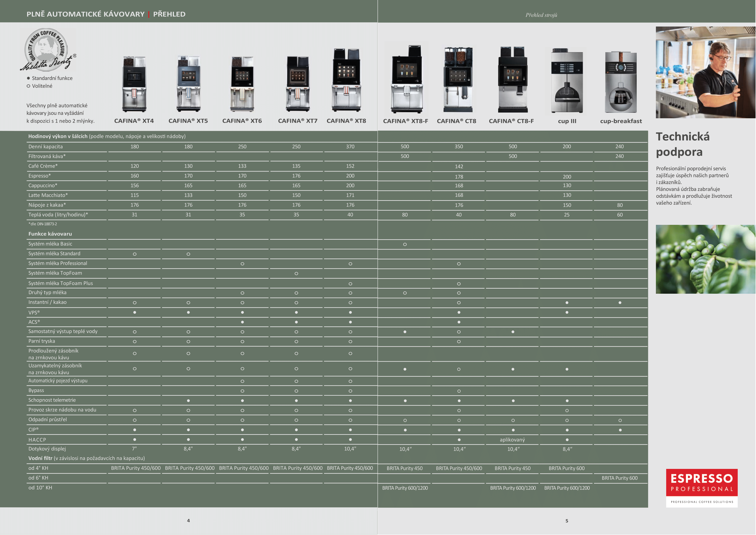Click page number 5 at bottom
The width and height of the screenshot is (756, 535).
(567, 521)
